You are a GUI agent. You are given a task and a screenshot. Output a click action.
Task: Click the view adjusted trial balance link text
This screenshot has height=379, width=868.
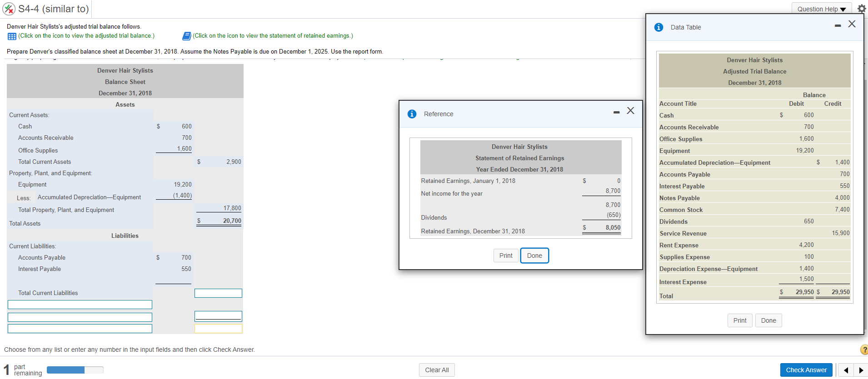click(86, 36)
